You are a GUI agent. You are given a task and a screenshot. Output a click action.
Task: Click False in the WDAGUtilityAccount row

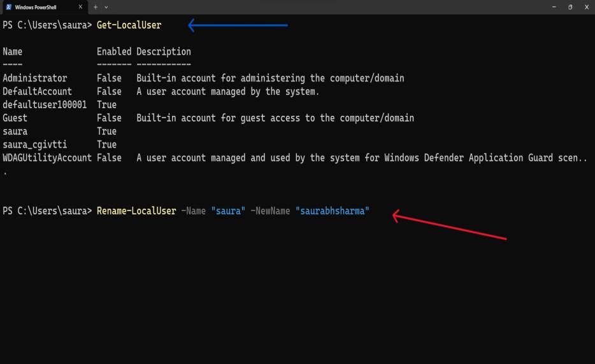click(110, 158)
